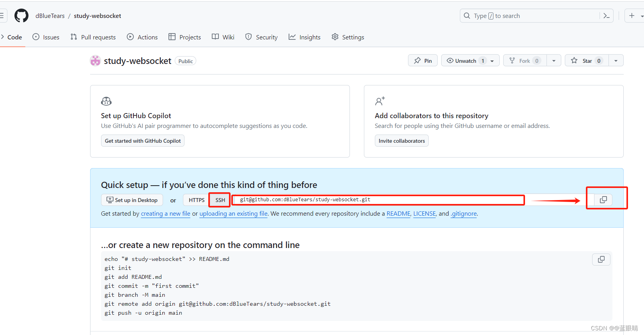Pin the repository with Pin button
The image size is (644, 335).
tap(423, 60)
